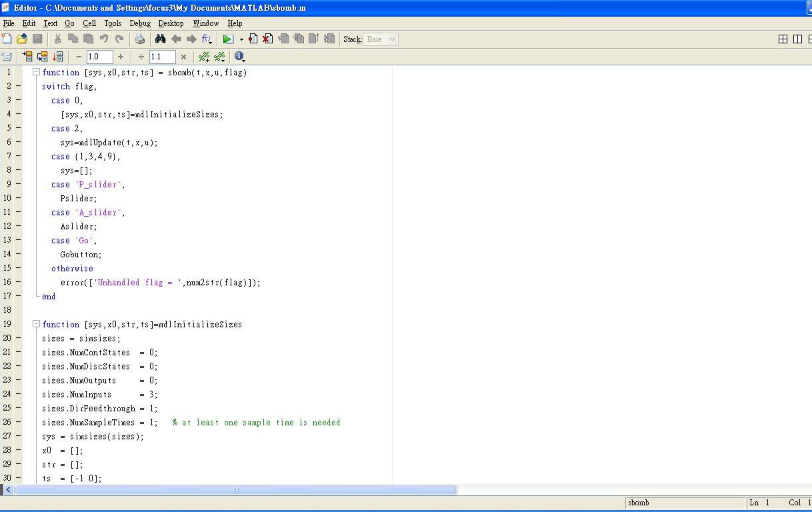Click the plus button to increment value

coord(121,57)
